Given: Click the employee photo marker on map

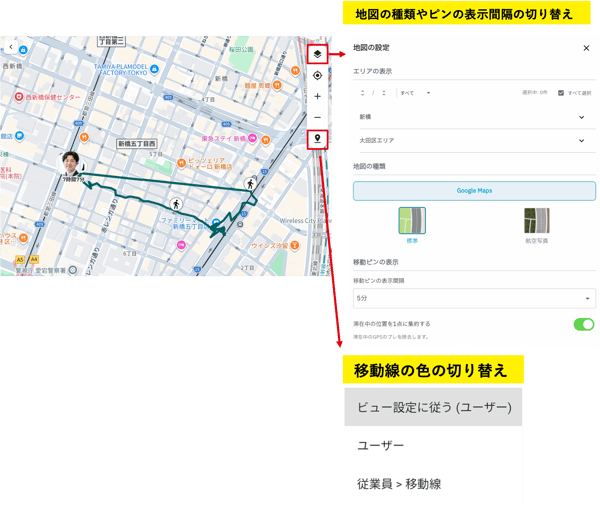Looking at the screenshot, I should (71, 163).
